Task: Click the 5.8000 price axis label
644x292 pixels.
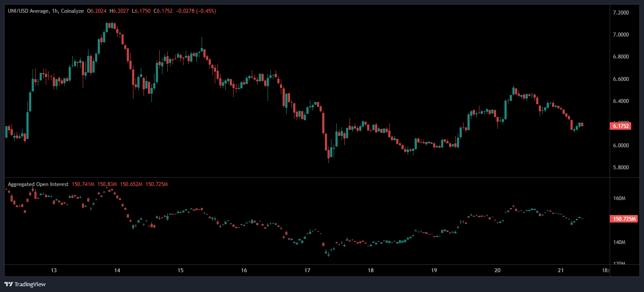Action: [620, 168]
